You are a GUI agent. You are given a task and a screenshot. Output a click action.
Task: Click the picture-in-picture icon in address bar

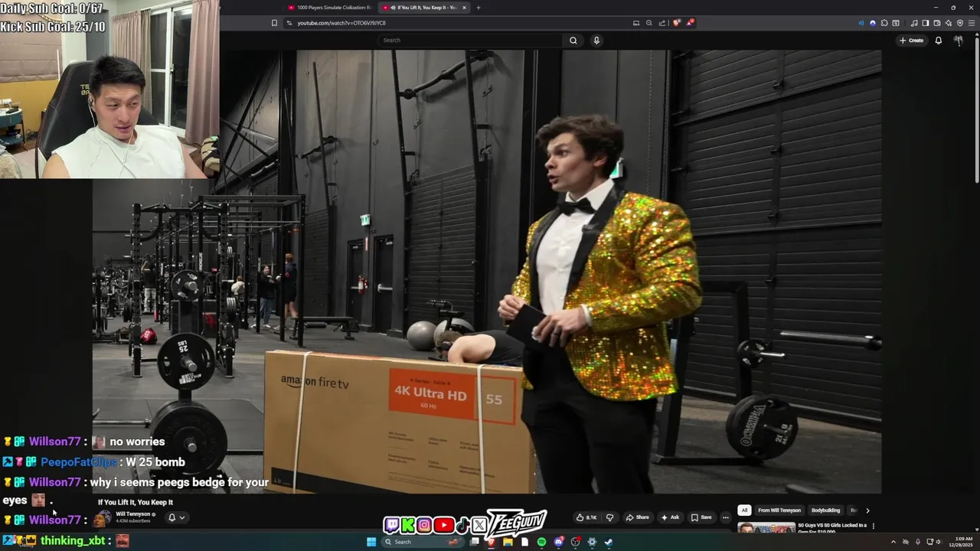636,23
